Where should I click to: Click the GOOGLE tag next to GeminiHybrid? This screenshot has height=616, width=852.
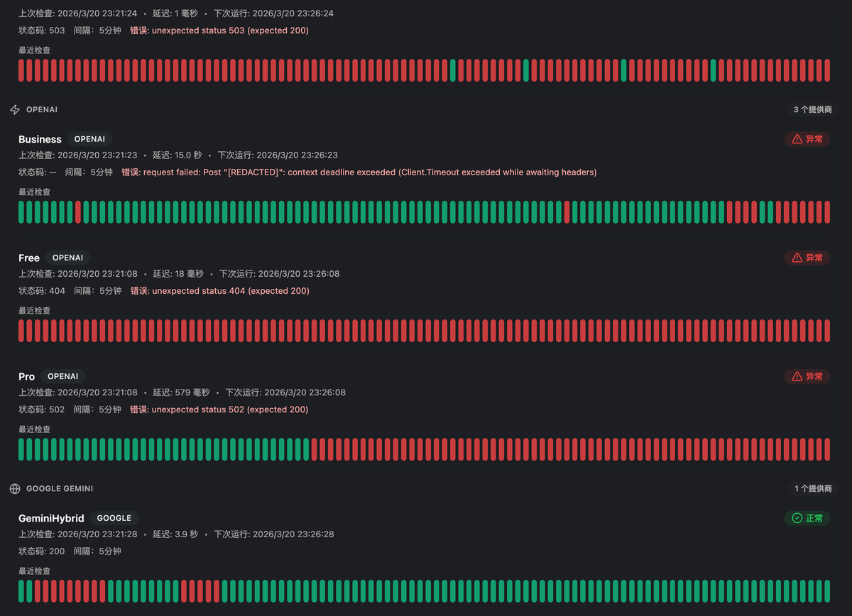pos(114,519)
